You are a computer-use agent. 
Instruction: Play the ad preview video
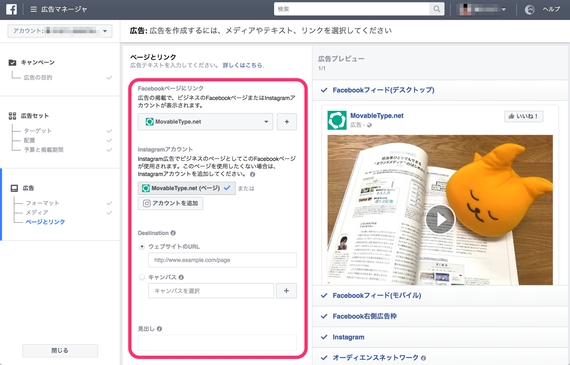click(x=440, y=219)
